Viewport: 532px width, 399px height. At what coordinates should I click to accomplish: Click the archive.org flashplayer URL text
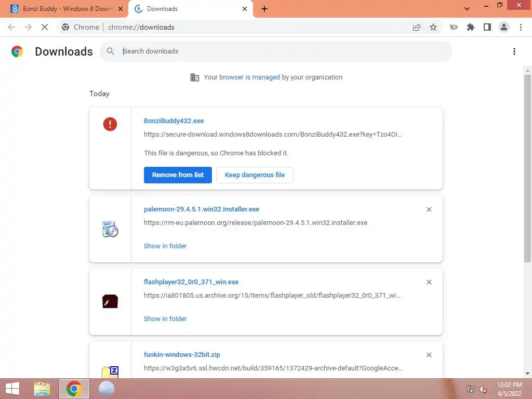pyautogui.click(x=272, y=295)
